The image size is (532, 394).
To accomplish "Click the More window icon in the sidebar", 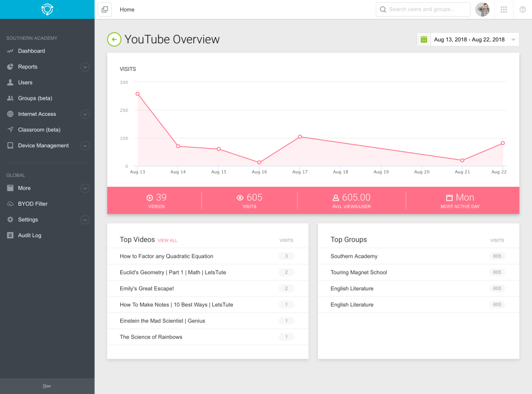I will pyautogui.click(x=10, y=188).
